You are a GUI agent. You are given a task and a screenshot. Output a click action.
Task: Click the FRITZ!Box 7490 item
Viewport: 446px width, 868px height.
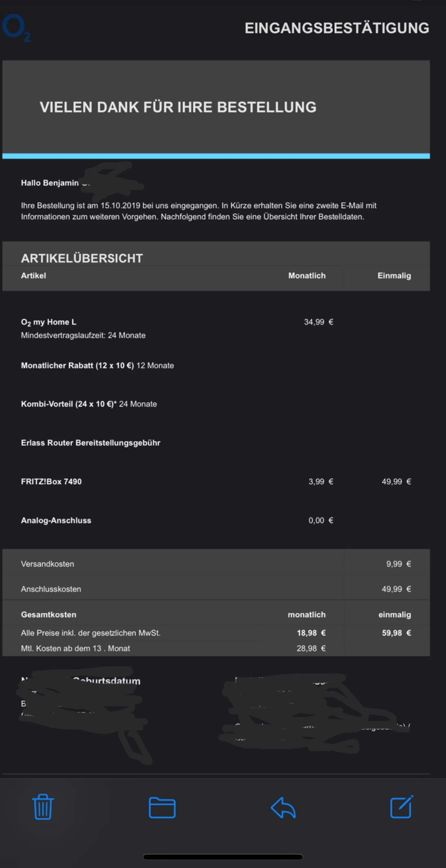[51, 482]
